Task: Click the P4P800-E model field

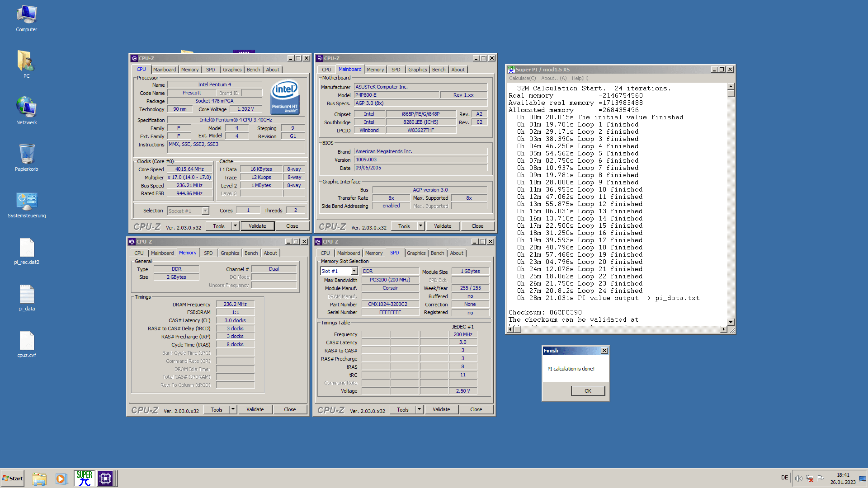Action: (x=396, y=95)
